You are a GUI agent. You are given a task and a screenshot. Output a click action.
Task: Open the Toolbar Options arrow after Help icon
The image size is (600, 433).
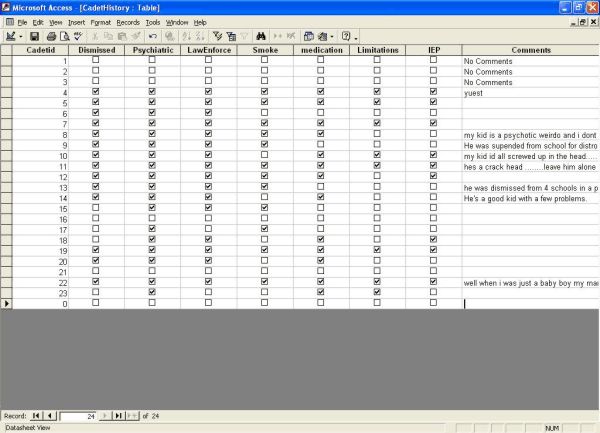356,37
